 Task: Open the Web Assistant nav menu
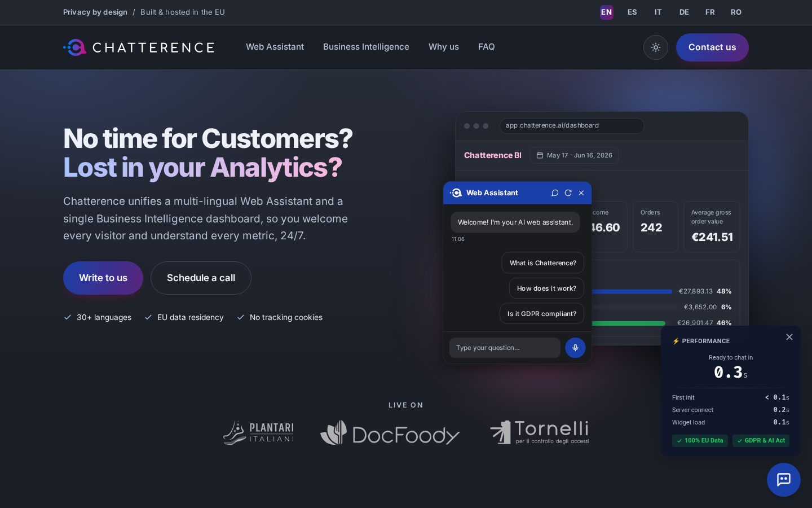pos(275,47)
